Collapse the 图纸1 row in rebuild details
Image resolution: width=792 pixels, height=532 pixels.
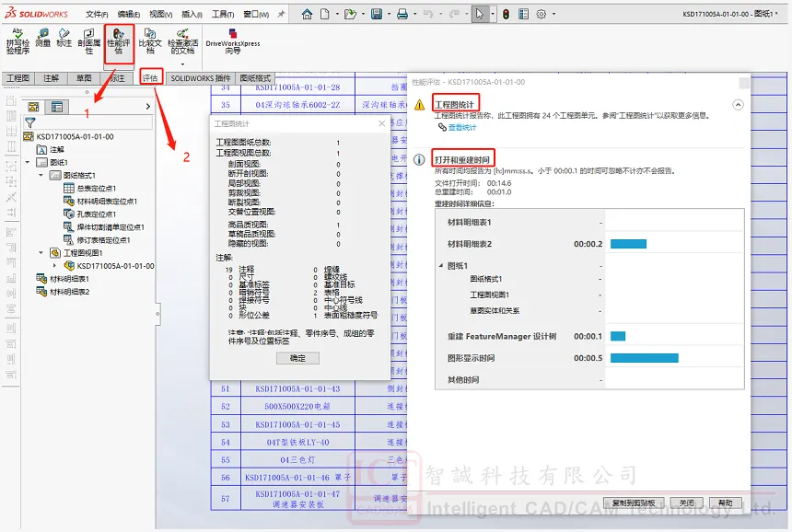tap(440, 265)
